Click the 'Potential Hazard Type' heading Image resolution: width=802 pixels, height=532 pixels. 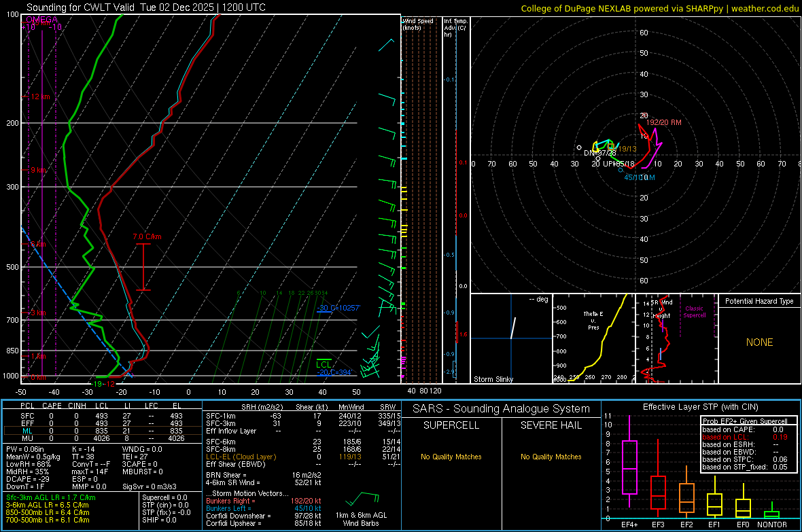click(759, 301)
